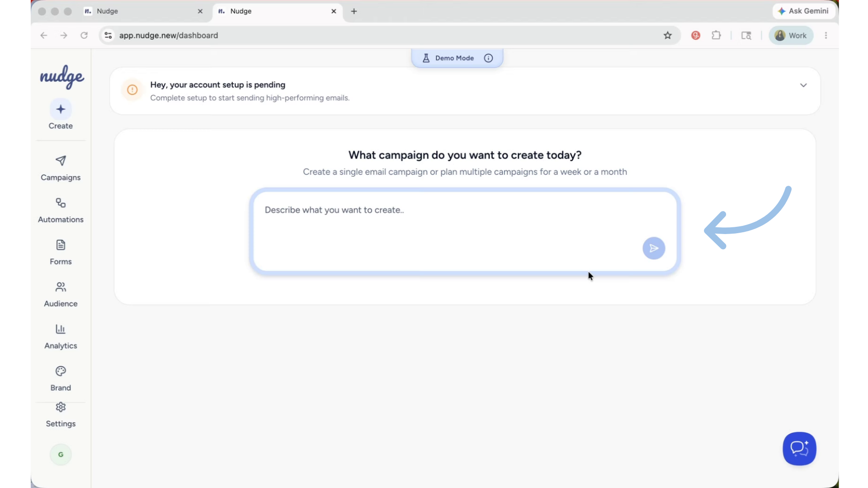Close the second Nudge tab
Viewport: 868px width, 488px height.
(x=334, y=11)
